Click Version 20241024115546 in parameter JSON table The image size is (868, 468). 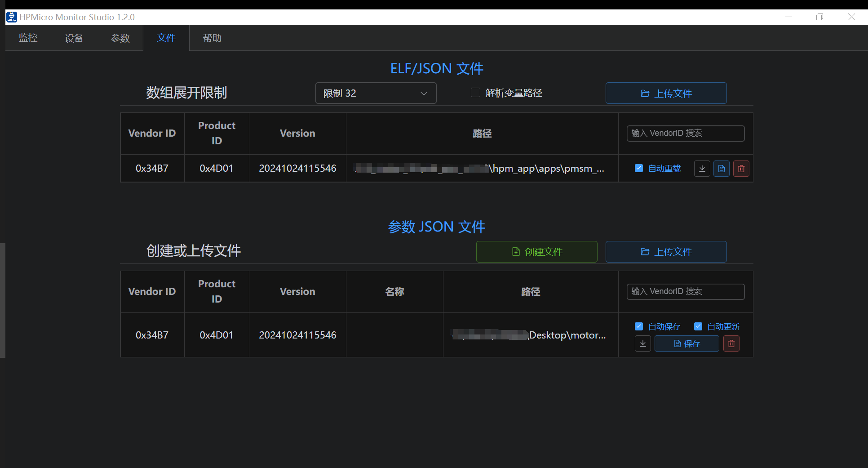click(297, 335)
